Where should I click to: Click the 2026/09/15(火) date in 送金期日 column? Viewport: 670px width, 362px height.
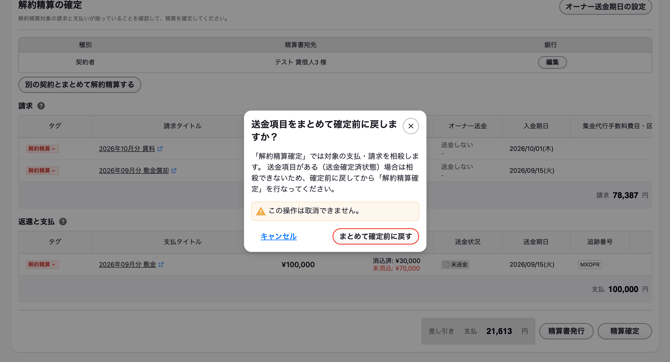(x=532, y=265)
